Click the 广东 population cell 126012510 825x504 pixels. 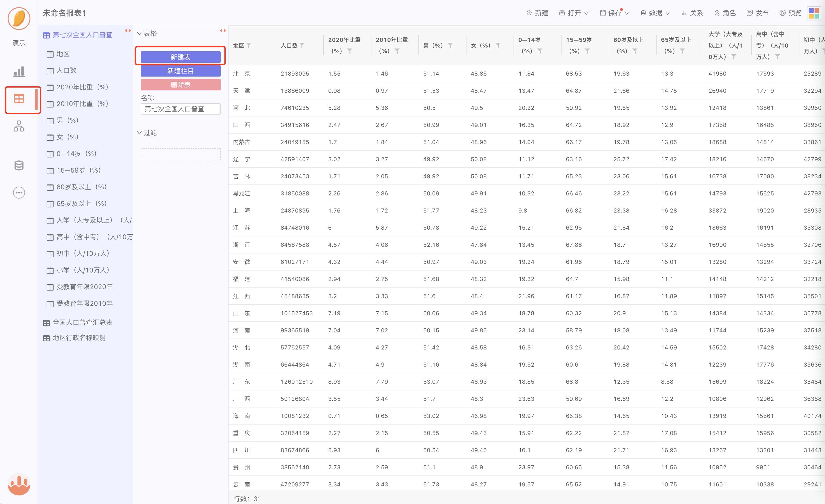coord(297,382)
